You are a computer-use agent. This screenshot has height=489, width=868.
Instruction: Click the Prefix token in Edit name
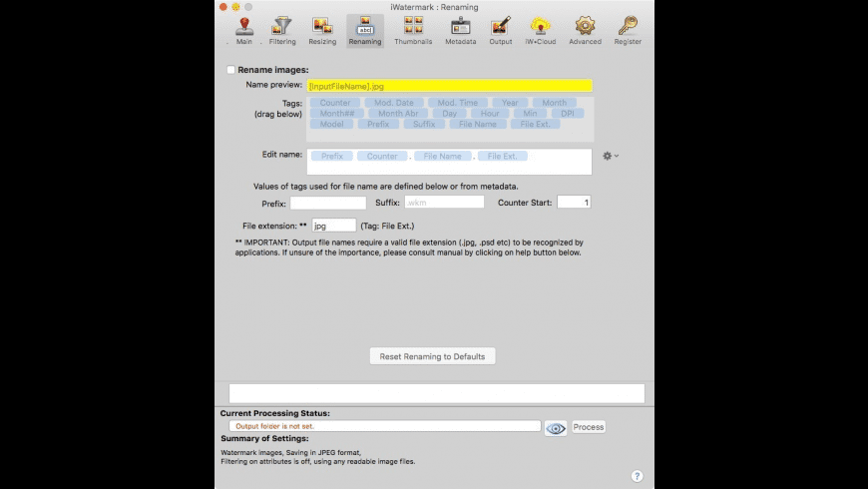(332, 156)
